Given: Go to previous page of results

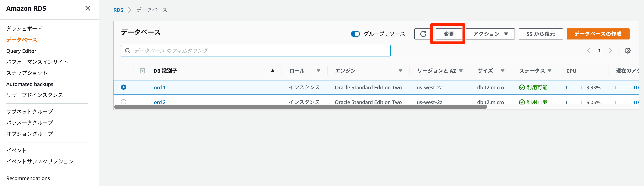Looking at the screenshot, I should (x=589, y=51).
